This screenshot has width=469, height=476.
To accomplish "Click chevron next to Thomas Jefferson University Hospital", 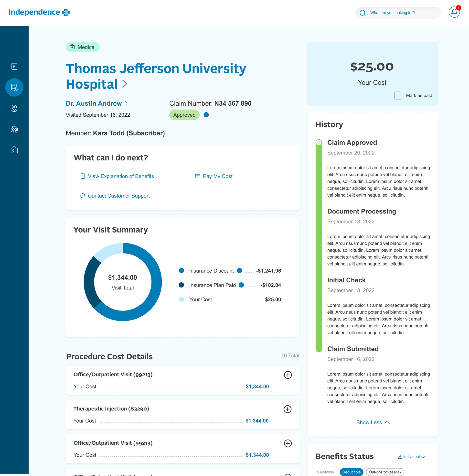I will pos(125,84).
